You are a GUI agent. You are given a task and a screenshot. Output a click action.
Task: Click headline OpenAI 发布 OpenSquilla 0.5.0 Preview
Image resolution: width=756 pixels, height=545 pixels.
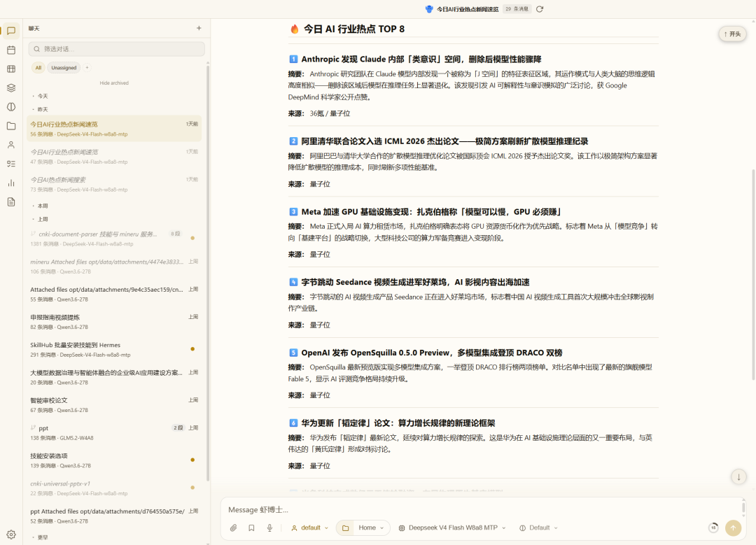pos(431,353)
